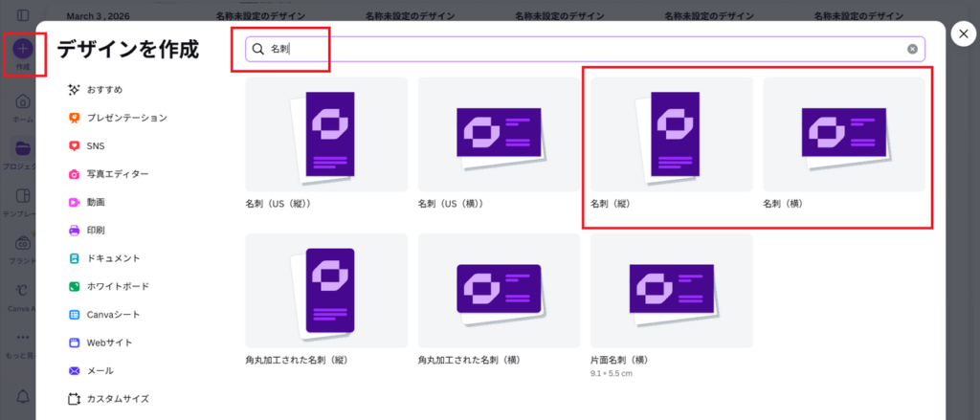Click the 名刺 search input field
The width and height of the screenshot is (980, 420).
tap(585, 49)
